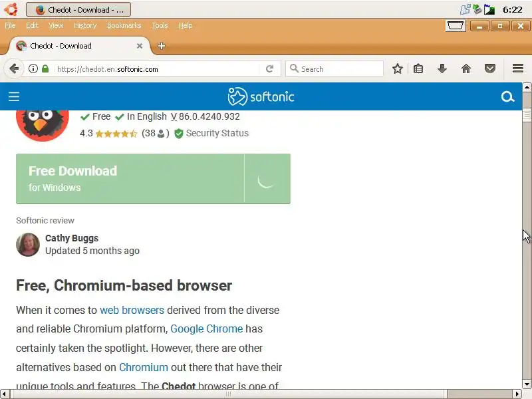
Task: Click the 'Softonic review' label
Action: click(45, 221)
